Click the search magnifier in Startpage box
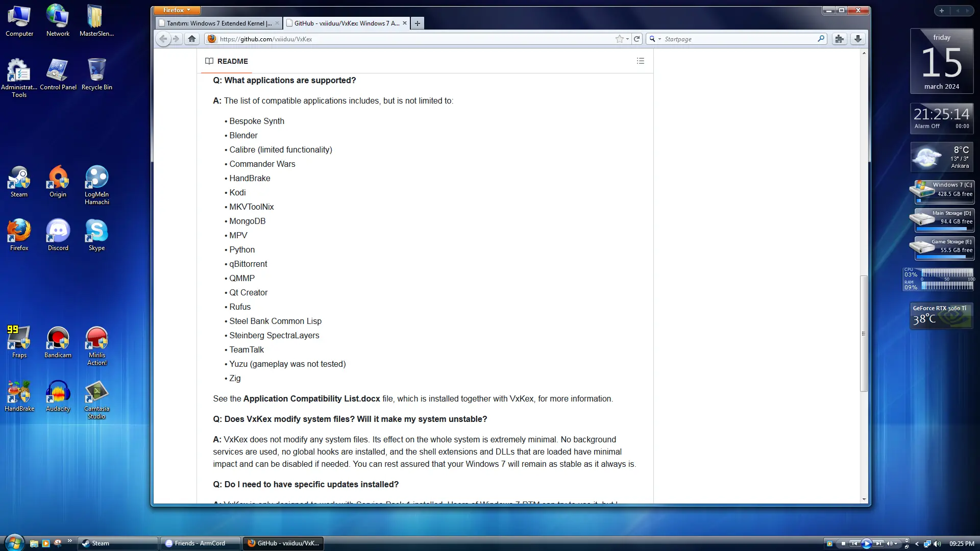 [821, 39]
